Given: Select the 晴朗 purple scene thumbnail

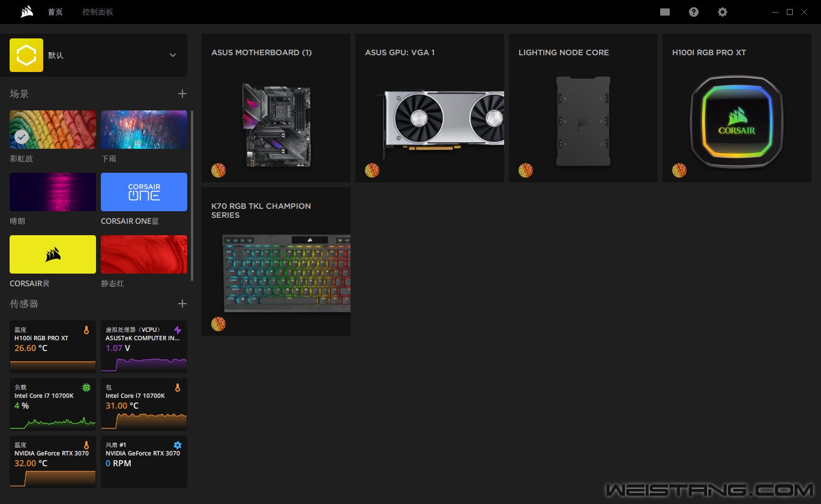Looking at the screenshot, I should (x=53, y=192).
